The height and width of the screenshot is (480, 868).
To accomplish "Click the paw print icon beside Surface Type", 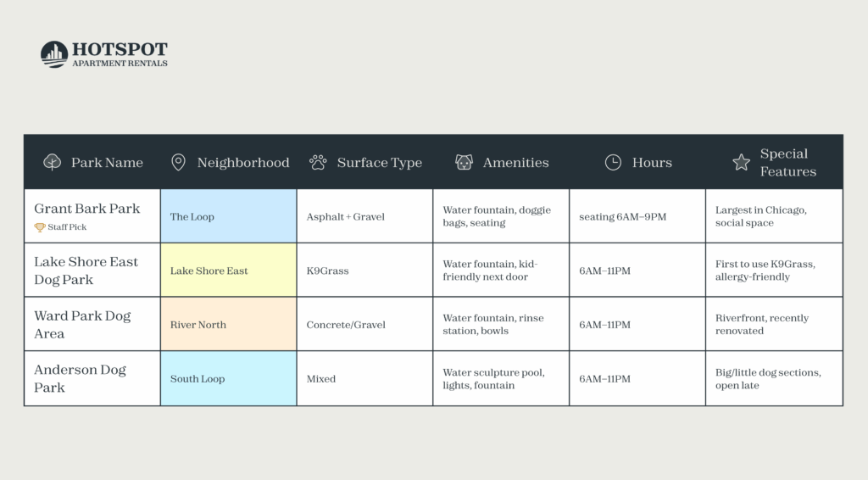I will [x=319, y=162].
